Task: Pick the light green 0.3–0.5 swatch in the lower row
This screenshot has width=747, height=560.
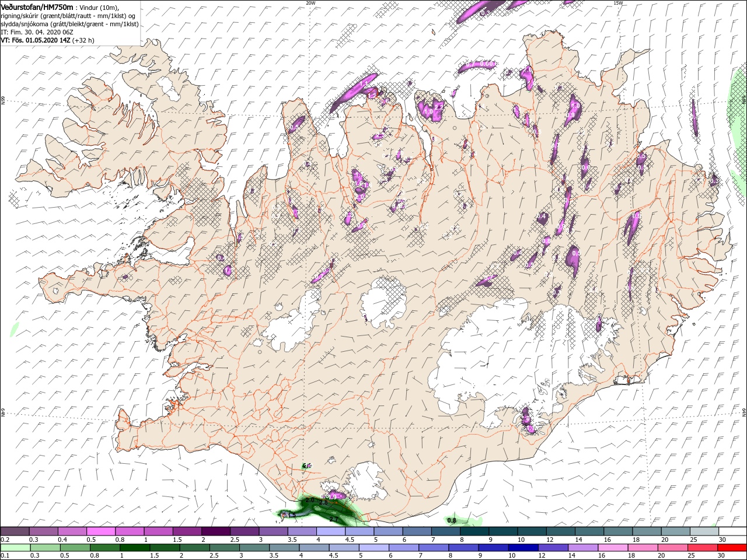Action: (x=45, y=548)
